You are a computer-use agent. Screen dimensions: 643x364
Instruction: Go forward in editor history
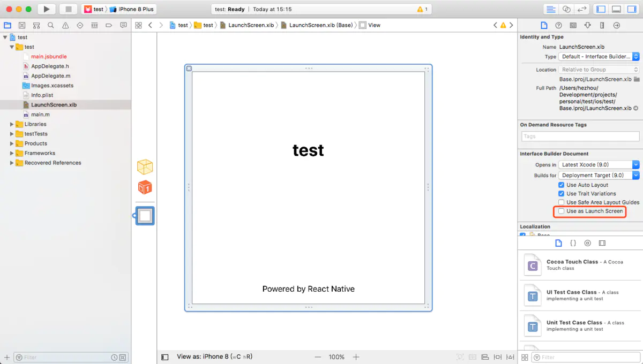click(161, 25)
